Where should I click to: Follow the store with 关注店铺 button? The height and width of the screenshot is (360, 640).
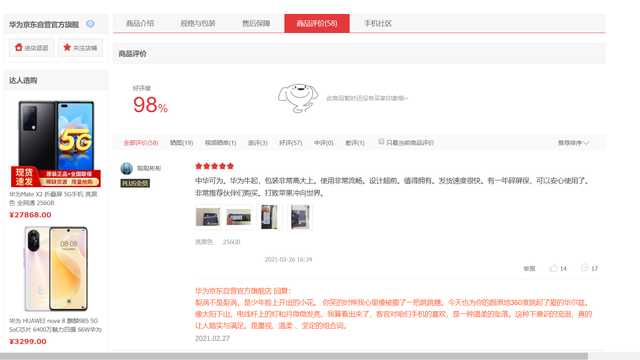[80, 48]
